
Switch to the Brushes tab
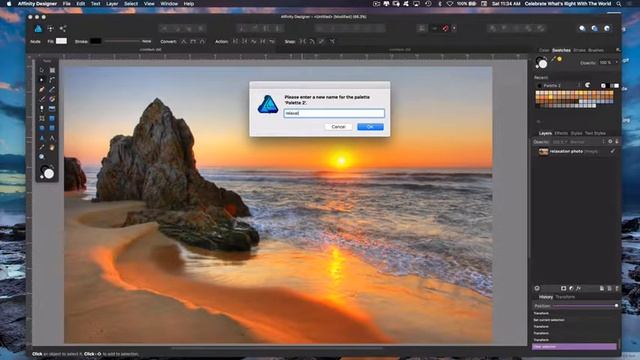point(596,50)
